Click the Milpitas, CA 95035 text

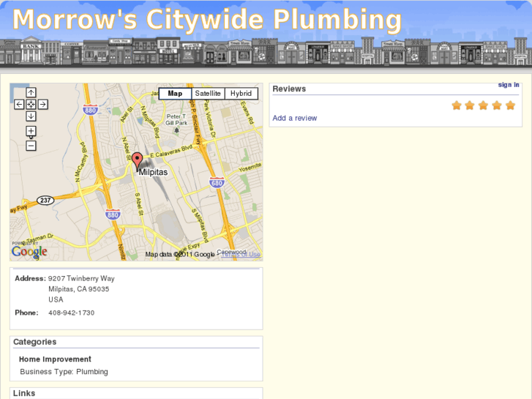click(x=79, y=289)
